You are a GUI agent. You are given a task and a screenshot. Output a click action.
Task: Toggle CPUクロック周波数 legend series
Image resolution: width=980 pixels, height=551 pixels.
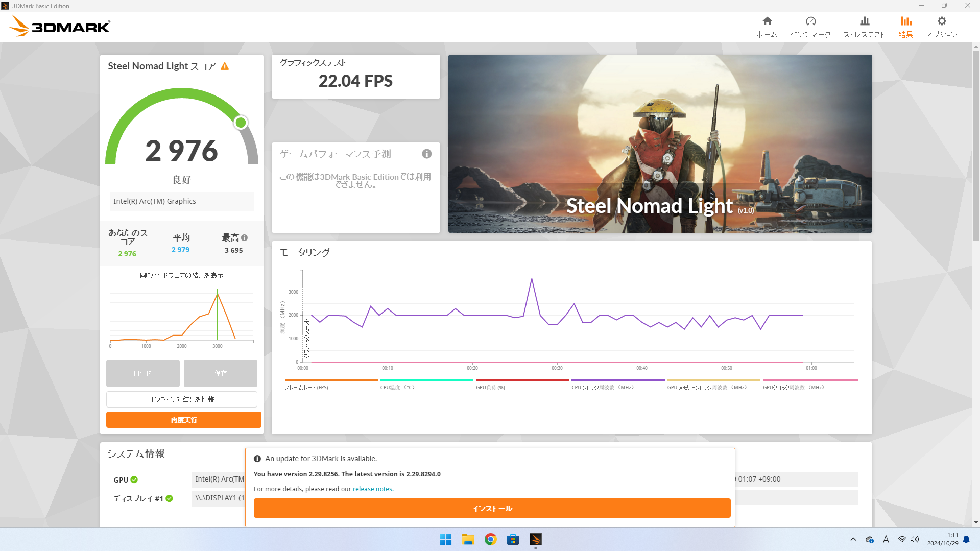coord(603,388)
